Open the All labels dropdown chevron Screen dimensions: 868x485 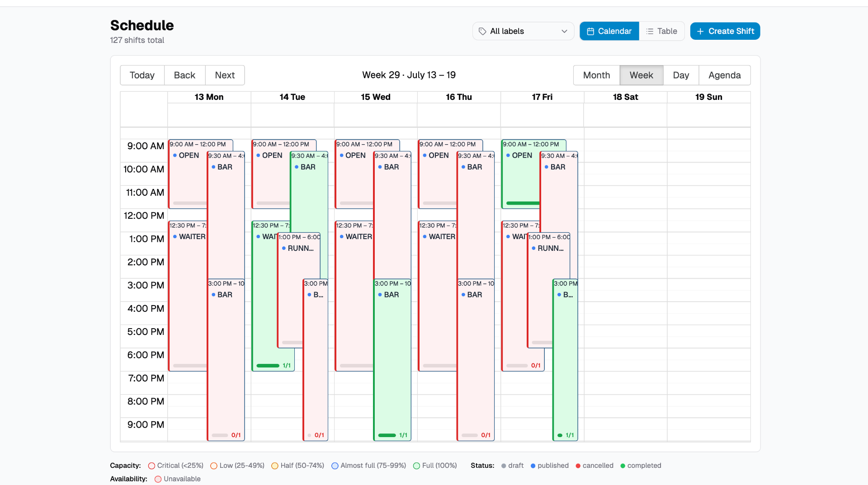(x=564, y=31)
